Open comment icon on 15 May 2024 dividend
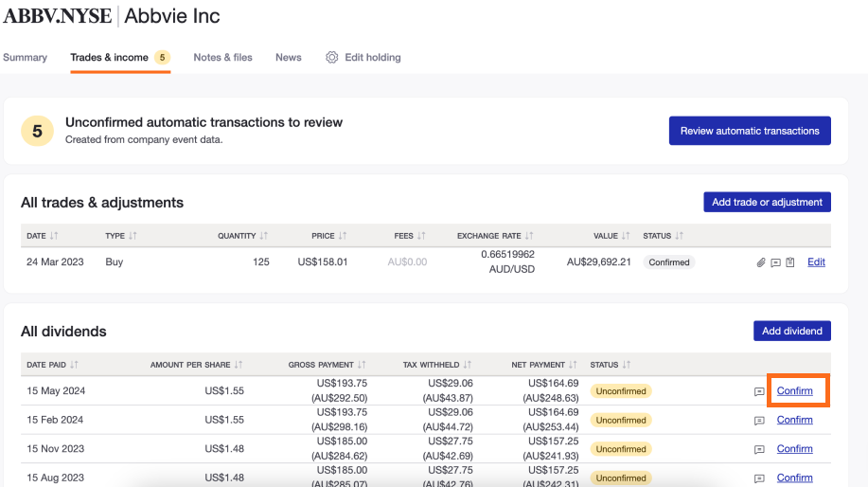This screenshot has height=487, width=868. tap(759, 391)
